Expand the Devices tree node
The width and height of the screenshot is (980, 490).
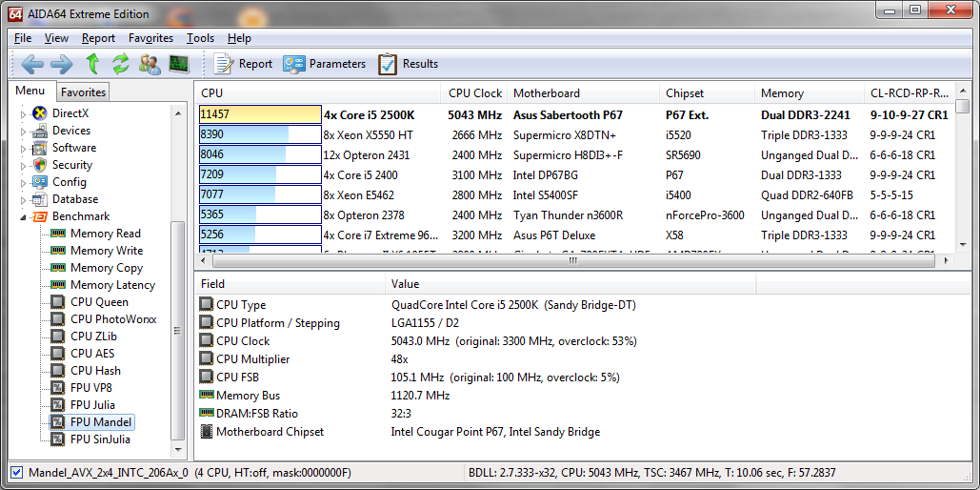point(24,132)
